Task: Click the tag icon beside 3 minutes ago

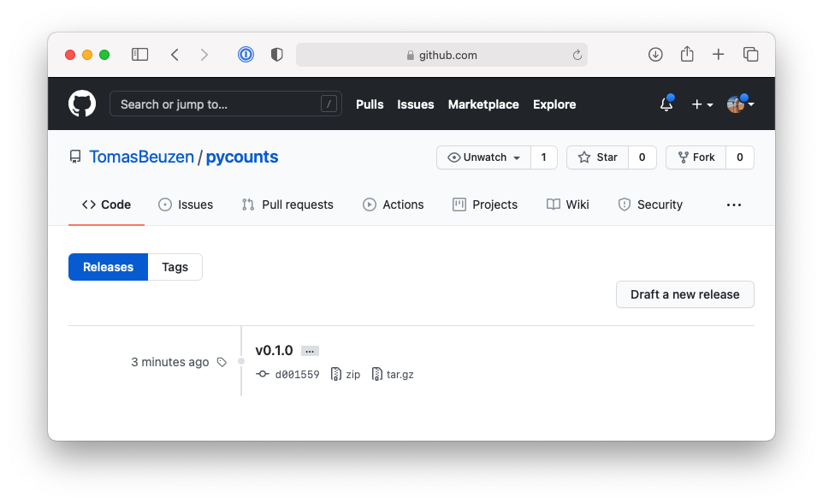Action: (222, 362)
